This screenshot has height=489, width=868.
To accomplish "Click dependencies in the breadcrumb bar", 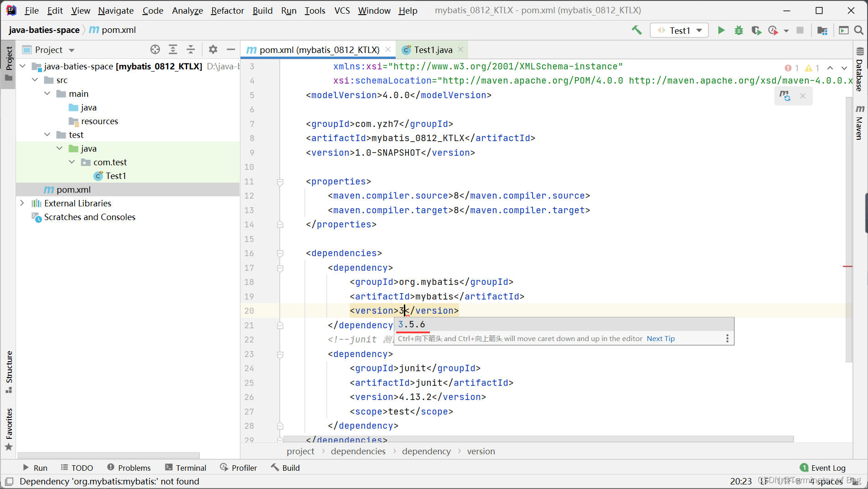I will (358, 451).
